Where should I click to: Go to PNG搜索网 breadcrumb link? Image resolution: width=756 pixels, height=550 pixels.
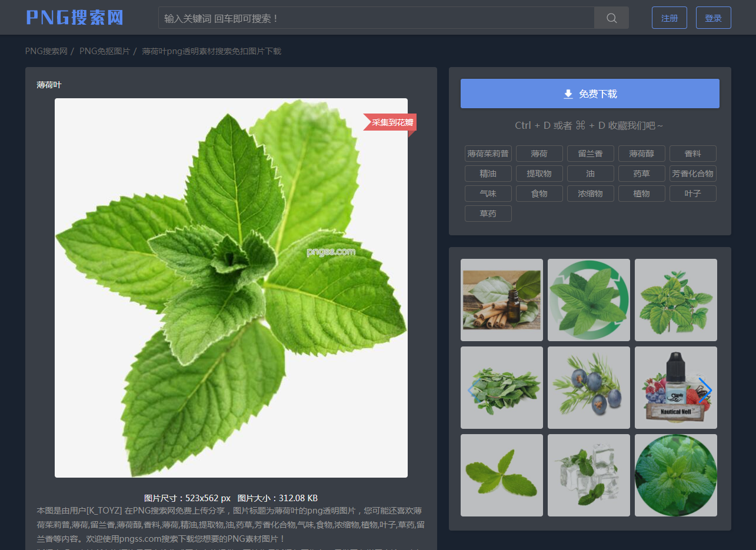point(46,51)
